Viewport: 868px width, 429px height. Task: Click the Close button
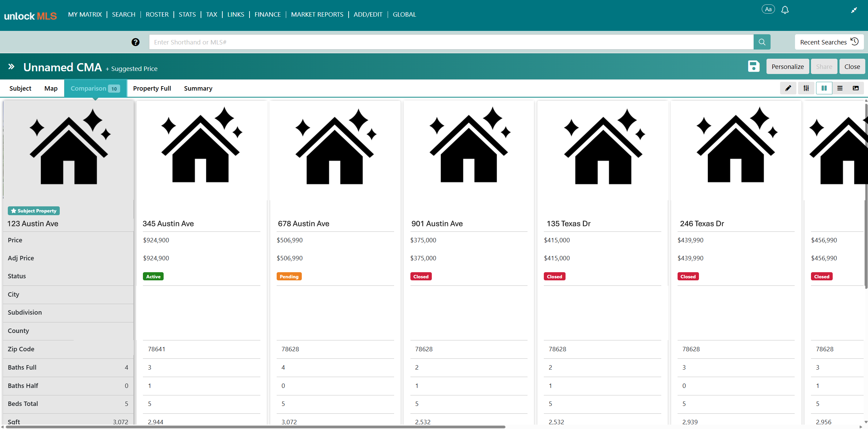(x=852, y=67)
